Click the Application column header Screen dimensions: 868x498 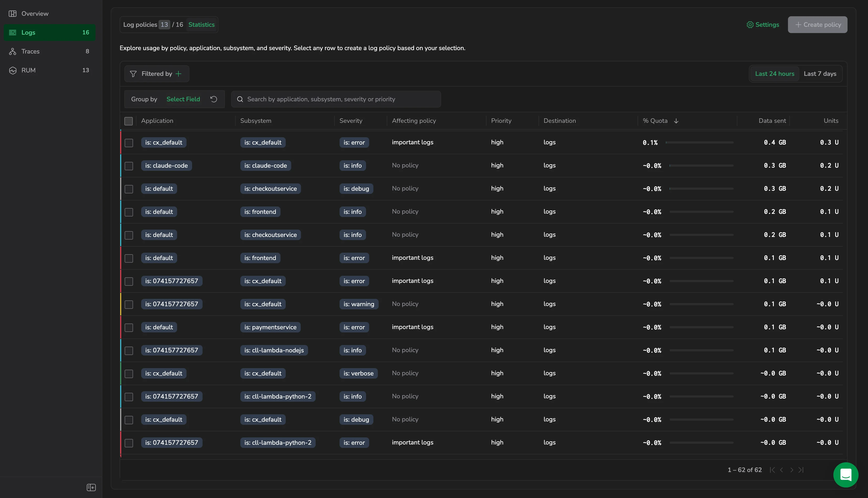[x=157, y=121]
